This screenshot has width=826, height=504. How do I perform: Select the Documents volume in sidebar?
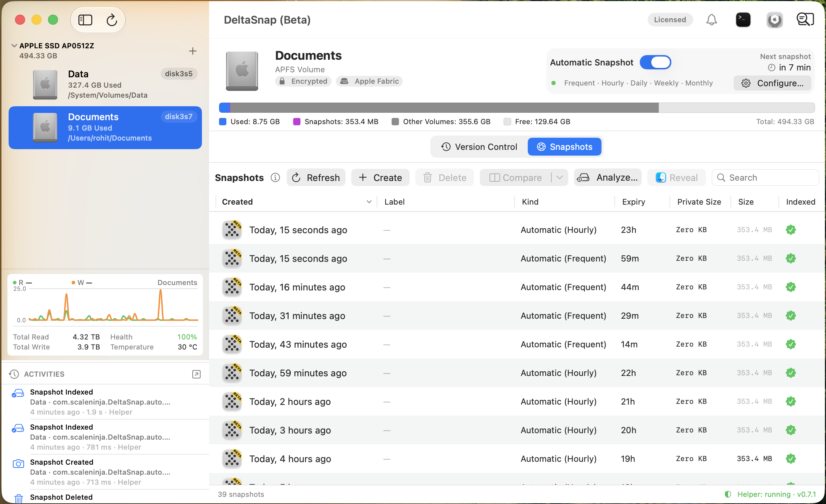[105, 128]
